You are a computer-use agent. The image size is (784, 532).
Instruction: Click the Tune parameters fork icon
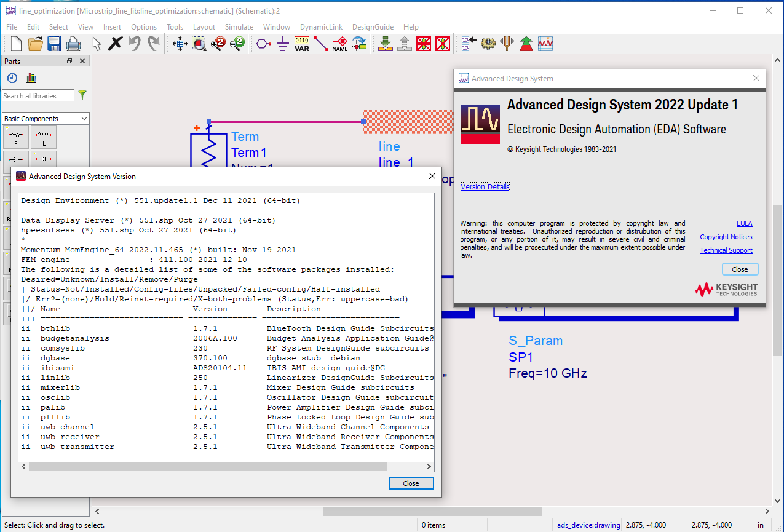pos(507,44)
